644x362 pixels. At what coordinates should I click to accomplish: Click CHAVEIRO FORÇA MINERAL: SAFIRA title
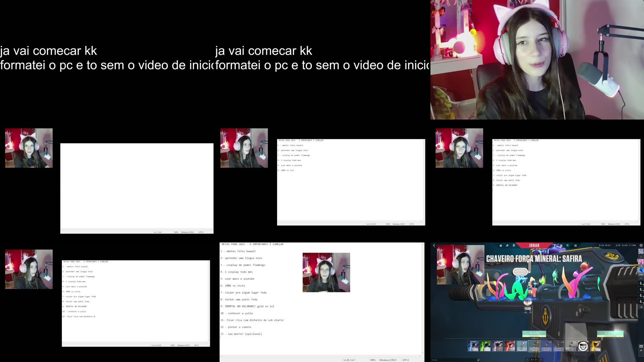[x=534, y=259]
